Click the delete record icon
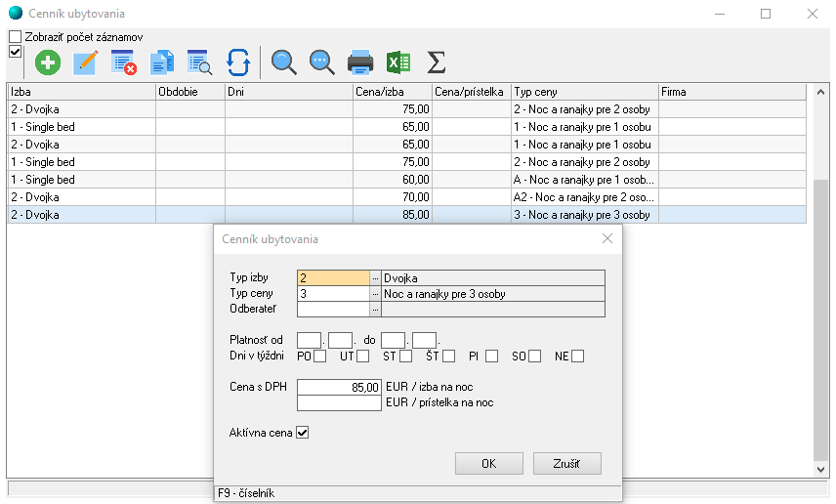 click(x=124, y=63)
